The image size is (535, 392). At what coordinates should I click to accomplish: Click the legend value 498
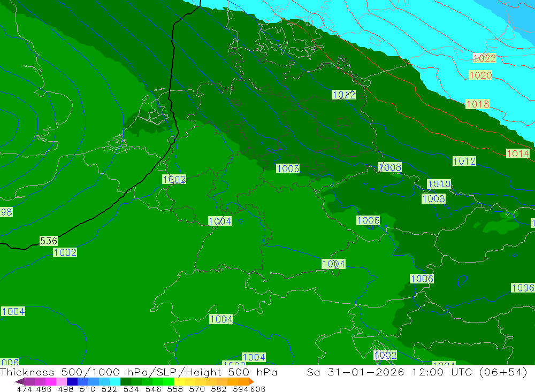tap(66, 389)
